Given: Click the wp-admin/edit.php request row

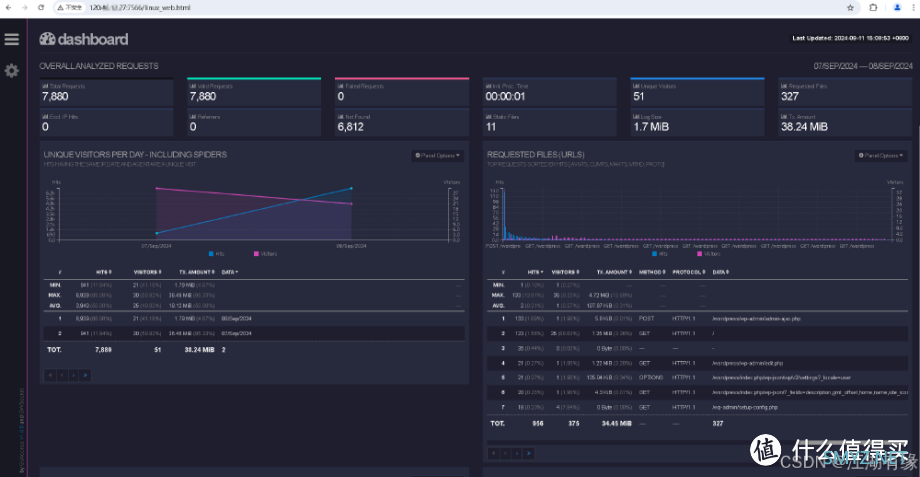Looking at the screenshot, I should tap(698, 363).
